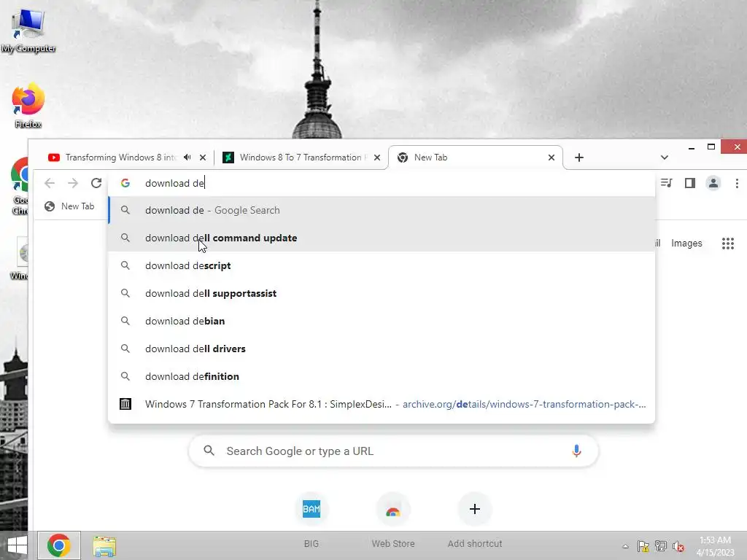This screenshot has width=747, height=560.
Task: Switch to Windows 8 To 7 Transformation tab
Action: click(300, 157)
